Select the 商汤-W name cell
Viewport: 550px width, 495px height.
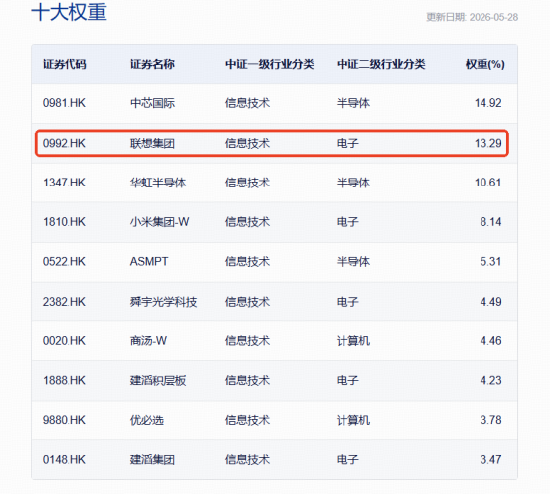[x=148, y=341]
